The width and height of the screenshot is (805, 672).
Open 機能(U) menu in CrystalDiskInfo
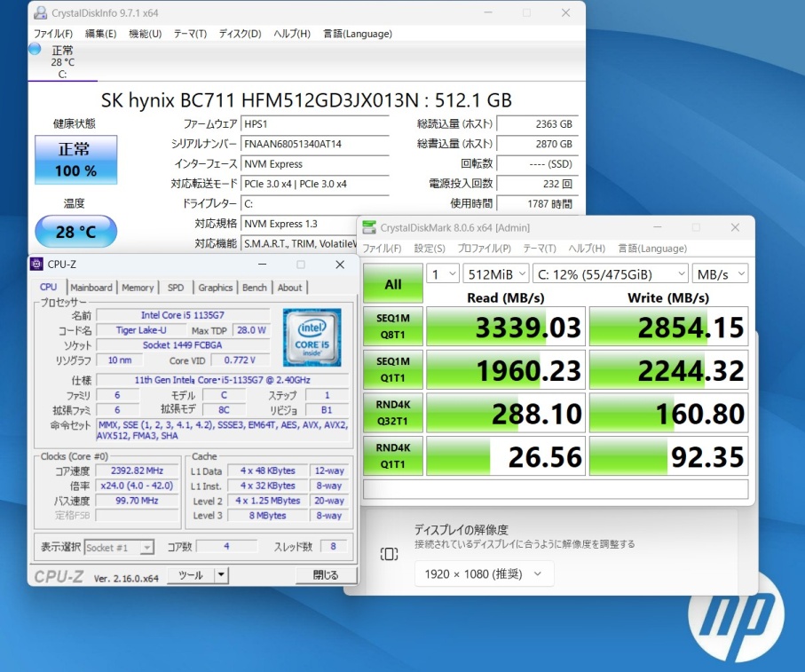tap(146, 34)
